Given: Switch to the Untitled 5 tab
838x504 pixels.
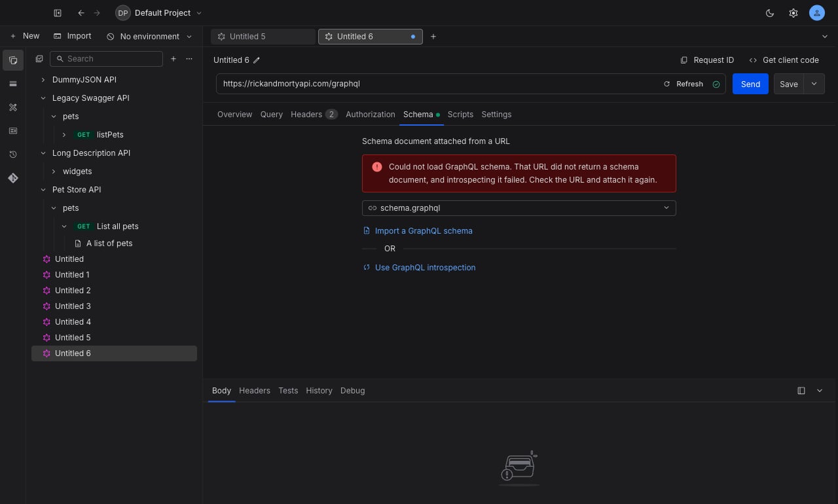Looking at the screenshot, I should (263, 37).
